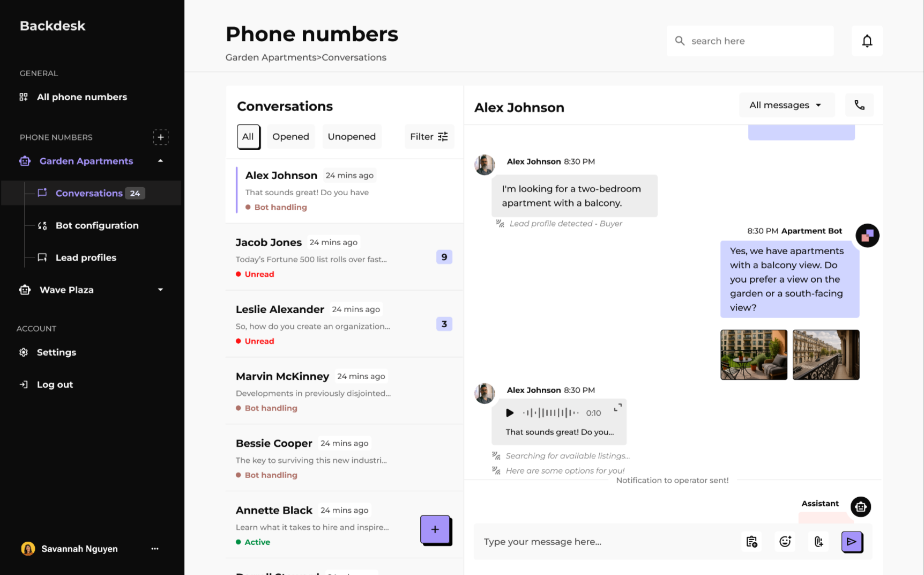Open Bot configuration in sidebar
924x575 pixels.
click(x=88, y=226)
